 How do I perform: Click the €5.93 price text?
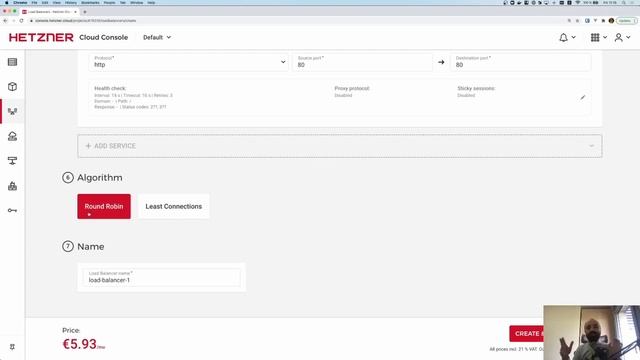click(x=80, y=344)
